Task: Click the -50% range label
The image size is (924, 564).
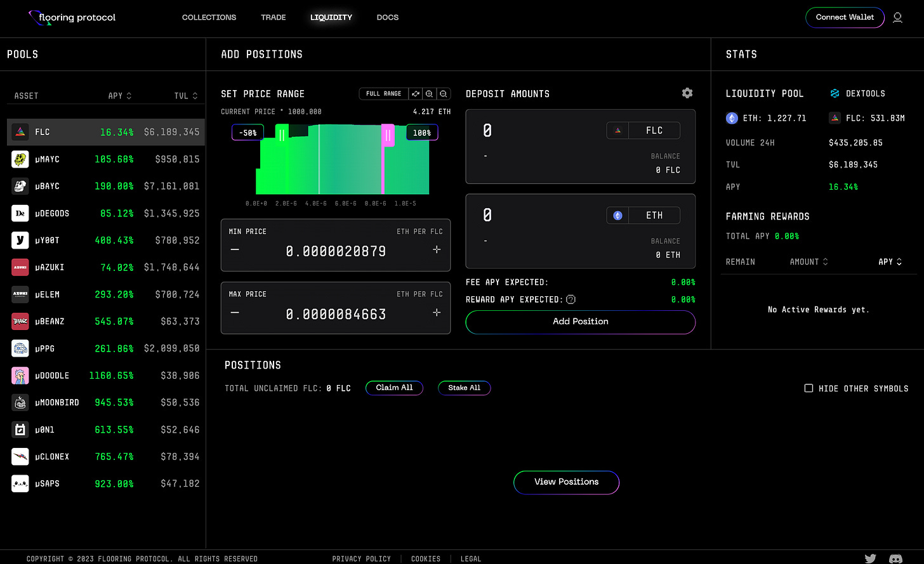Action: 247,133
